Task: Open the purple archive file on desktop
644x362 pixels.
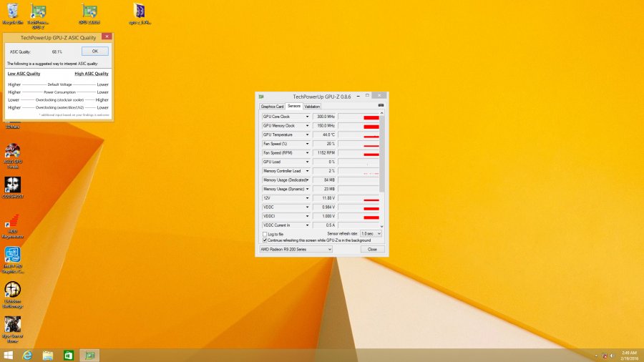Action: click(x=140, y=14)
